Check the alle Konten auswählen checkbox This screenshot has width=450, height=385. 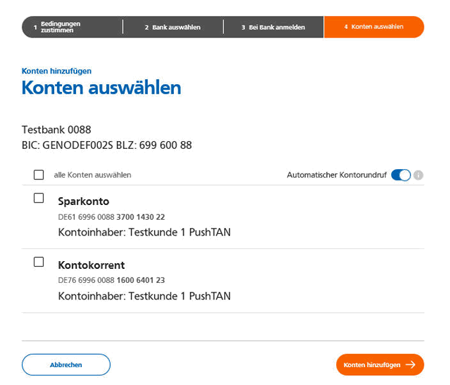39,175
